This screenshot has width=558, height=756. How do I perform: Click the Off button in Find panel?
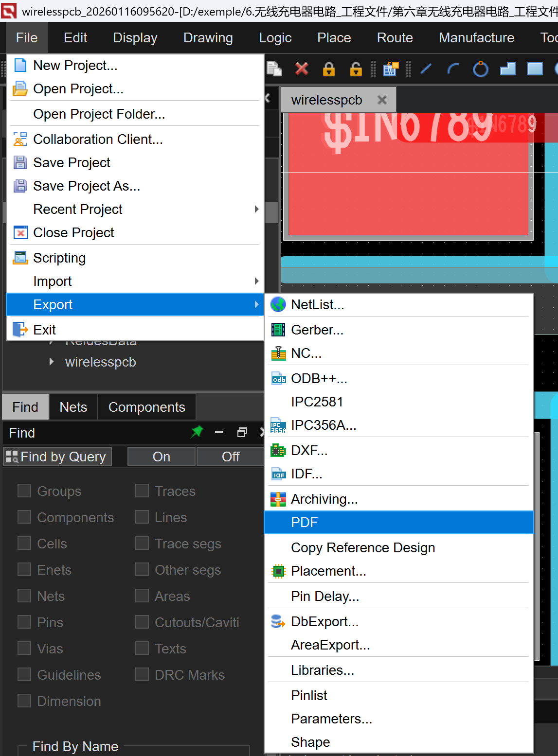click(x=230, y=457)
